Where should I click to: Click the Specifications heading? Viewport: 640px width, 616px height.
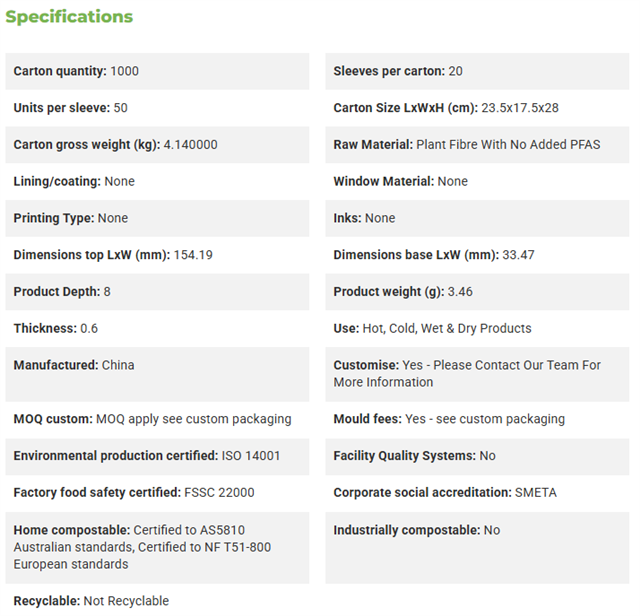click(x=69, y=17)
